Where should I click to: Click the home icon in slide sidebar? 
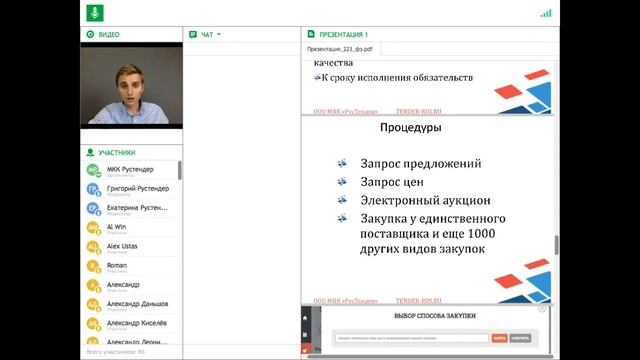tap(305, 318)
